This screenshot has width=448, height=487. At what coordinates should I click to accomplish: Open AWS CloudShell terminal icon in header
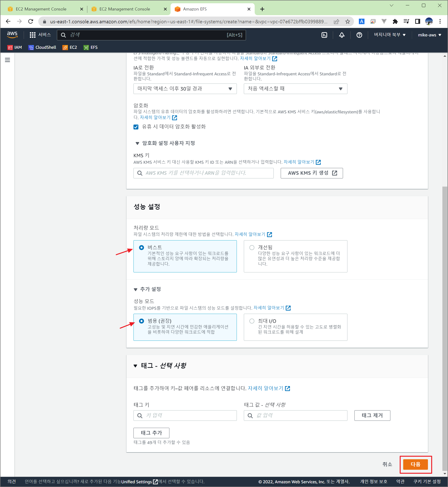tap(324, 35)
